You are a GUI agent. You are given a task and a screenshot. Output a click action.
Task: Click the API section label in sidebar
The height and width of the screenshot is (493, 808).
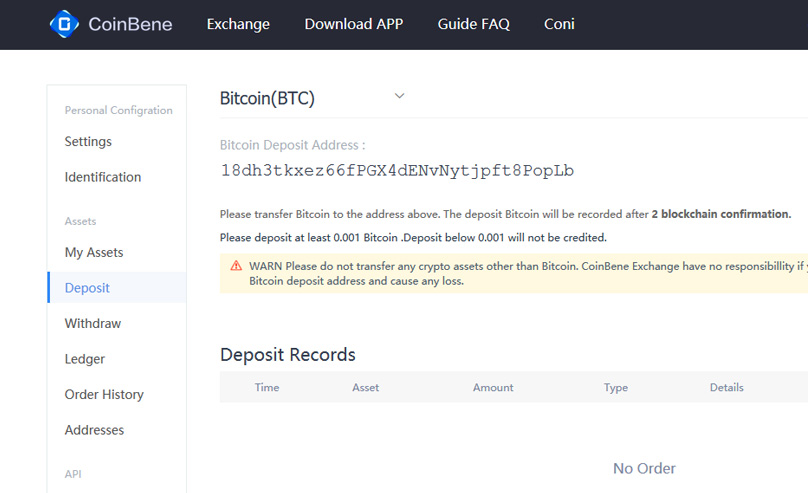(x=73, y=474)
